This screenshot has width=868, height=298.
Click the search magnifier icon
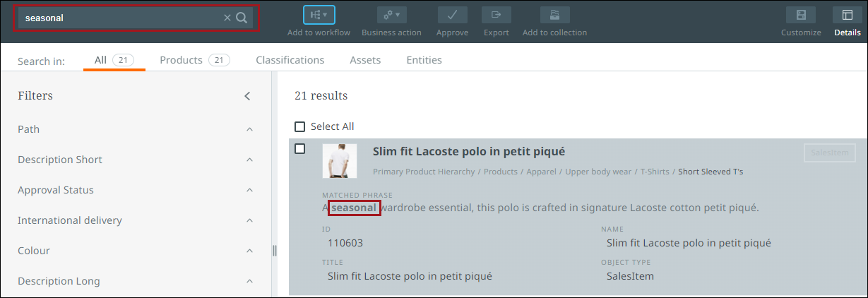242,18
